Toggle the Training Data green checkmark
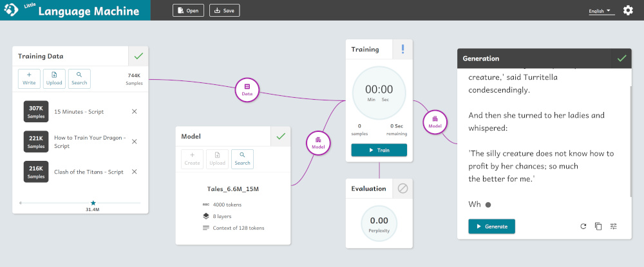Image resolution: width=644 pixels, height=267 pixels. (138, 56)
